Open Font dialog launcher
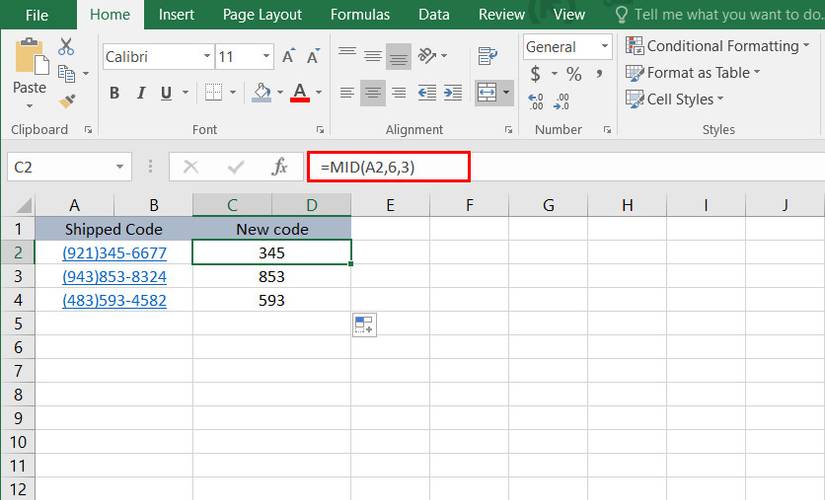 pyautogui.click(x=320, y=129)
